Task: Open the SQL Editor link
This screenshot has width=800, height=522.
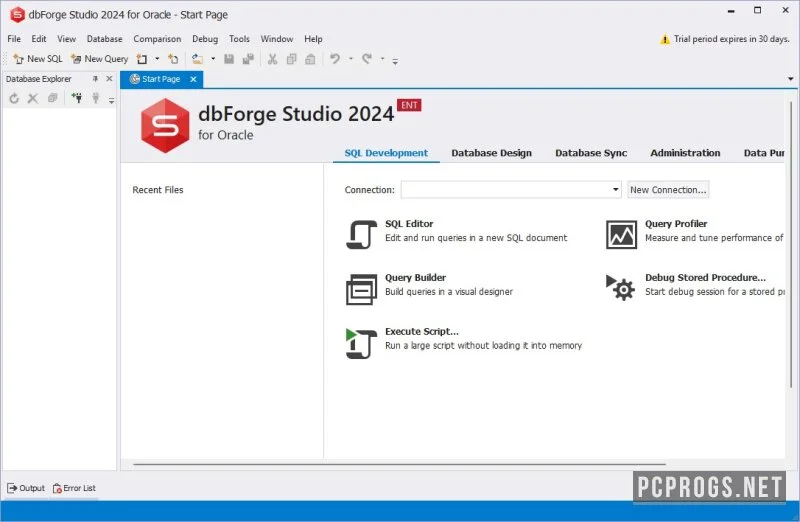Action: (x=409, y=223)
